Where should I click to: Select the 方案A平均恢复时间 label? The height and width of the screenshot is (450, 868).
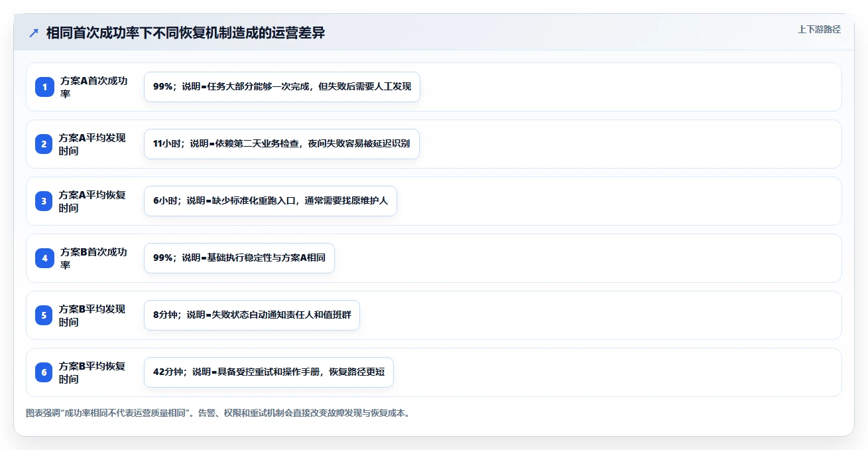(x=93, y=201)
